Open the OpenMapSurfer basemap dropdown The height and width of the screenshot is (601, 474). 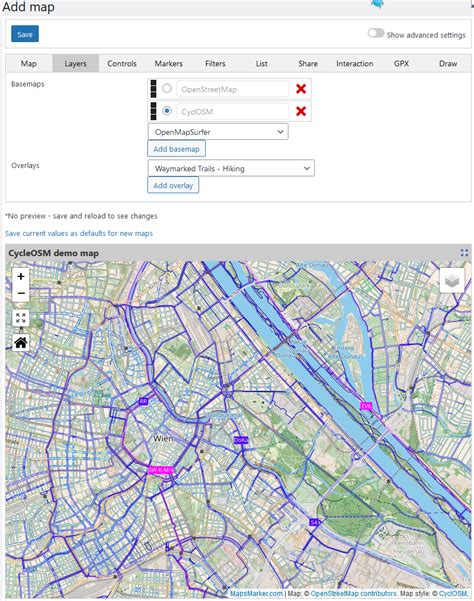click(x=218, y=131)
